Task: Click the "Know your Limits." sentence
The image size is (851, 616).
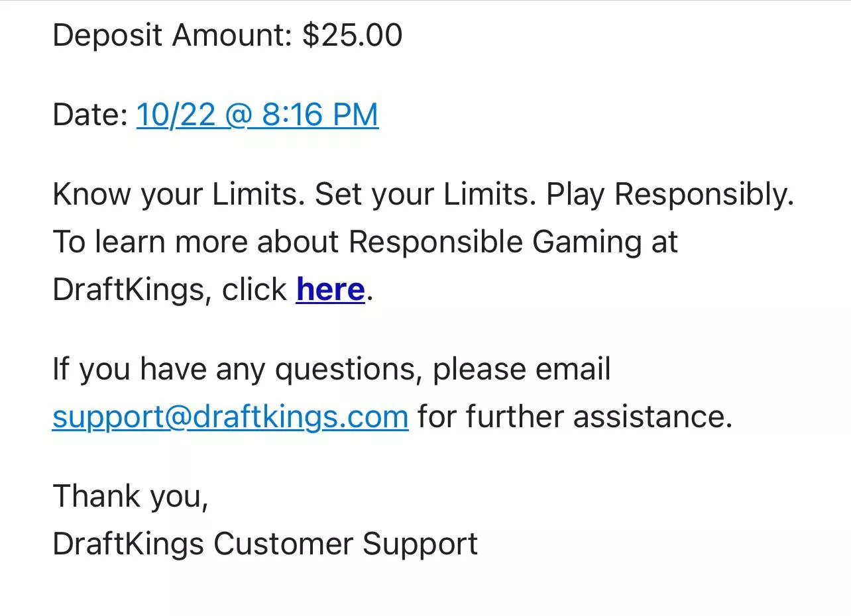Action: pos(178,194)
